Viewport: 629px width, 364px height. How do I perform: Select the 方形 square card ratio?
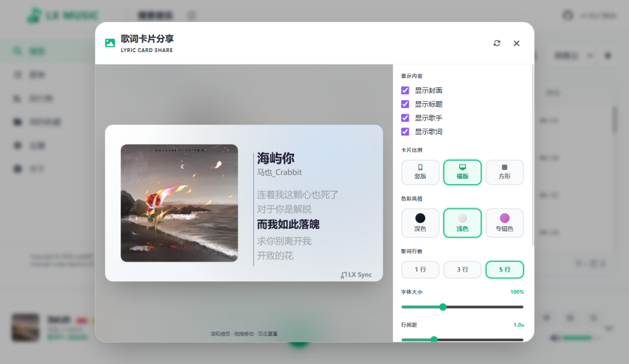[x=504, y=172]
